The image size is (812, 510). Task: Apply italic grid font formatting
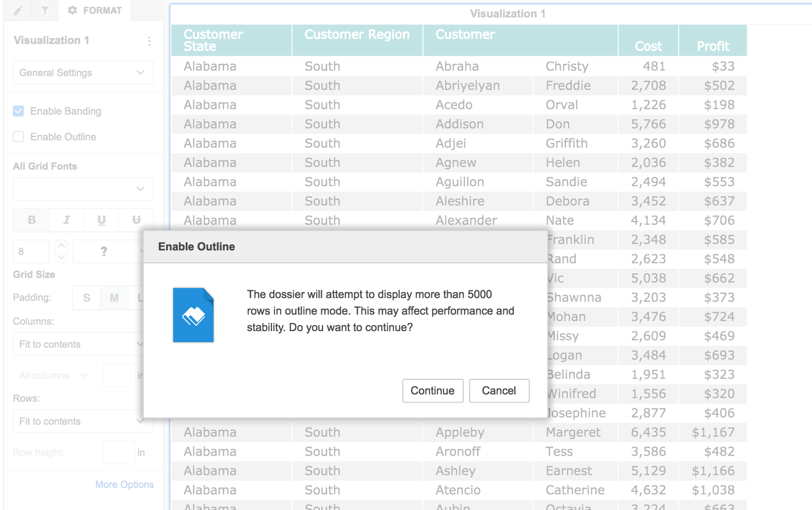coord(66,220)
